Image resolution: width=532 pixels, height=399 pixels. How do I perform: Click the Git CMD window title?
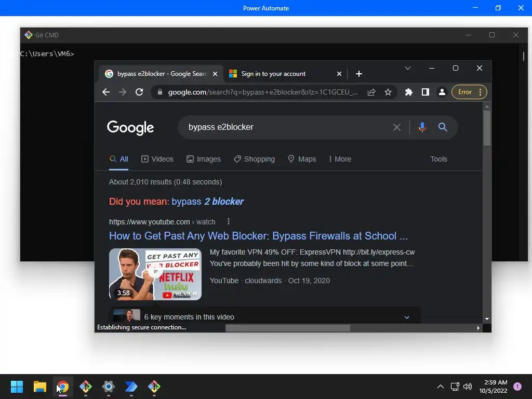click(47, 35)
